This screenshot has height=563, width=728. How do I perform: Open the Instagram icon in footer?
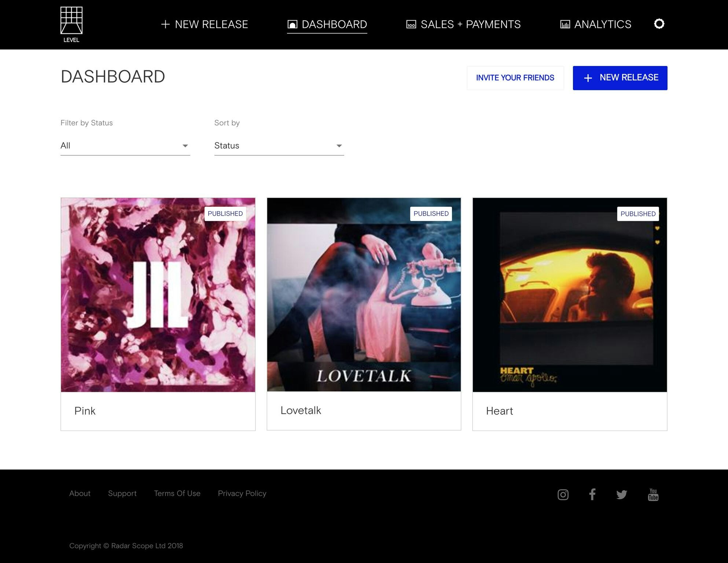(563, 494)
